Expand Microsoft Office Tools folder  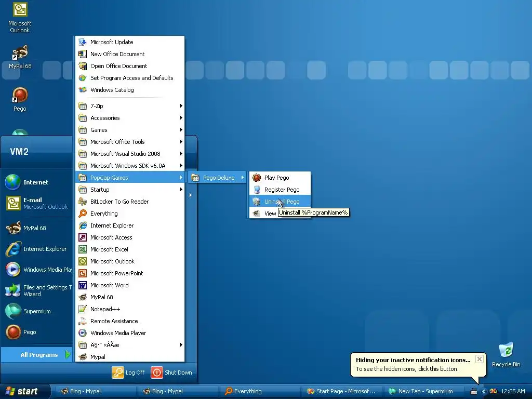pyautogui.click(x=130, y=142)
